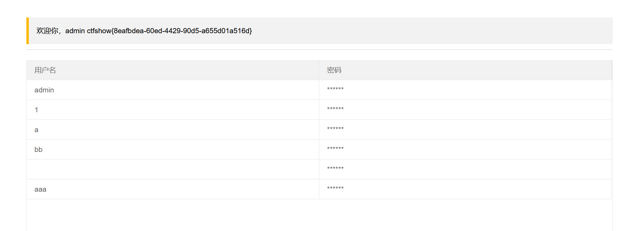This screenshot has height=231, width=644.
Task: Select the bb username cell
Action: pos(38,150)
